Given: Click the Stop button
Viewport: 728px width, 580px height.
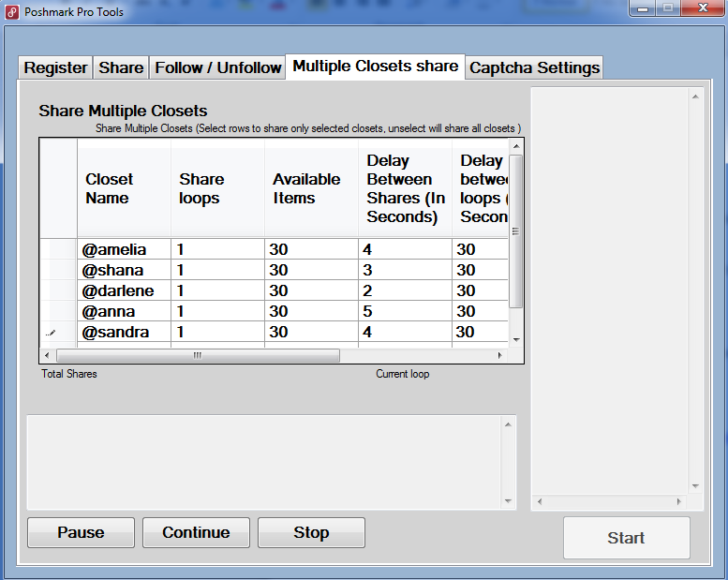Looking at the screenshot, I should pos(311,532).
